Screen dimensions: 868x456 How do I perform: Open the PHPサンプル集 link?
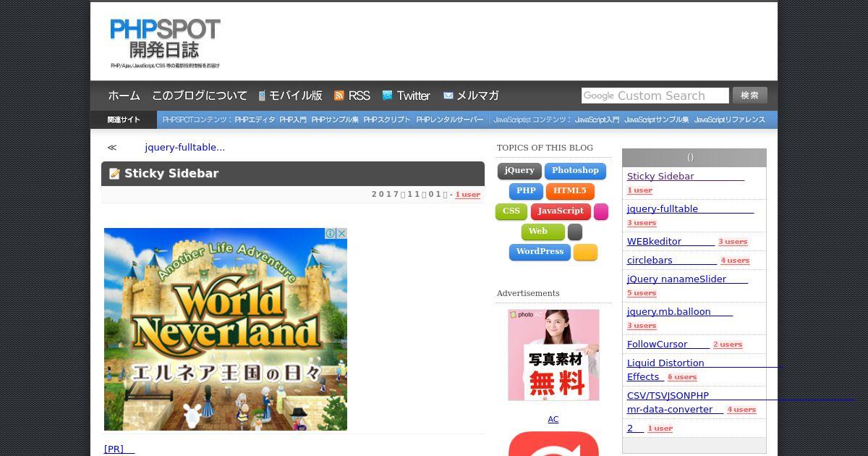pyautogui.click(x=335, y=120)
